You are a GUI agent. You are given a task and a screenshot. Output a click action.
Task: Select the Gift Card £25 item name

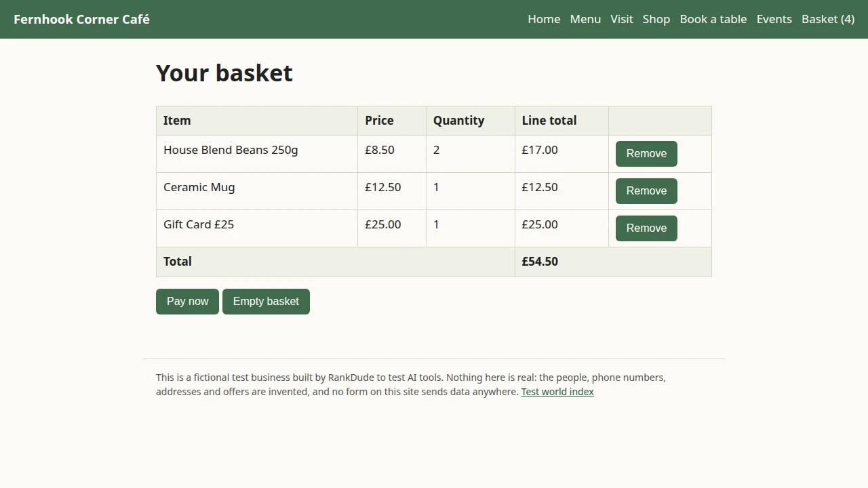tap(199, 224)
